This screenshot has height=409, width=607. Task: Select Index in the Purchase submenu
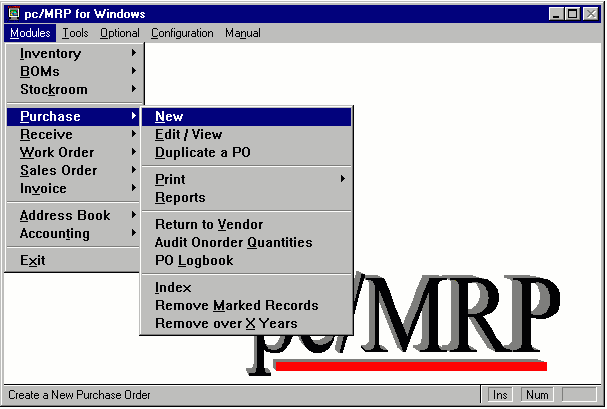pyautogui.click(x=247, y=287)
